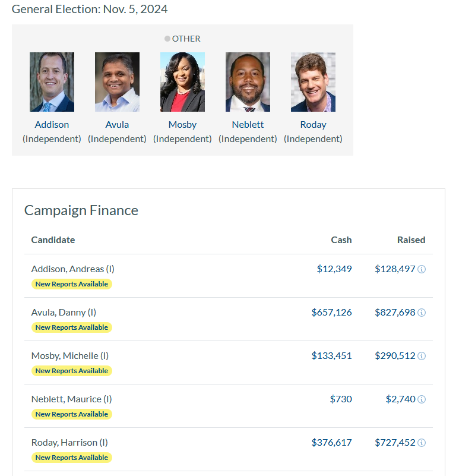The height and width of the screenshot is (476, 459).
Task: Click info icon beside Addison's raised amount
Action: (x=422, y=269)
